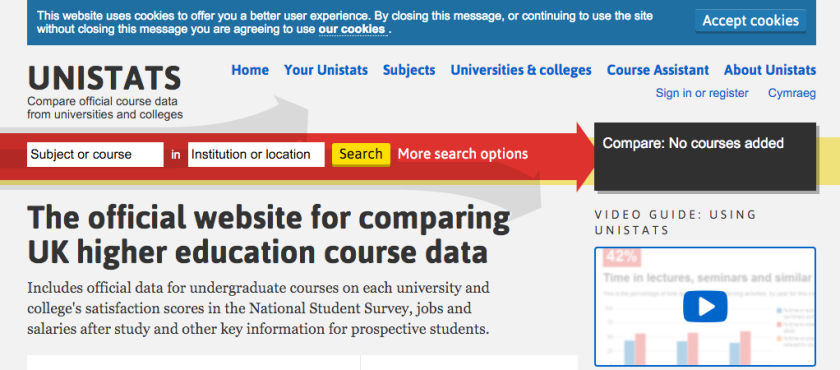840x370 pixels.
Task: Navigate to Universities & colleges
Action: (x=521, y=70)
